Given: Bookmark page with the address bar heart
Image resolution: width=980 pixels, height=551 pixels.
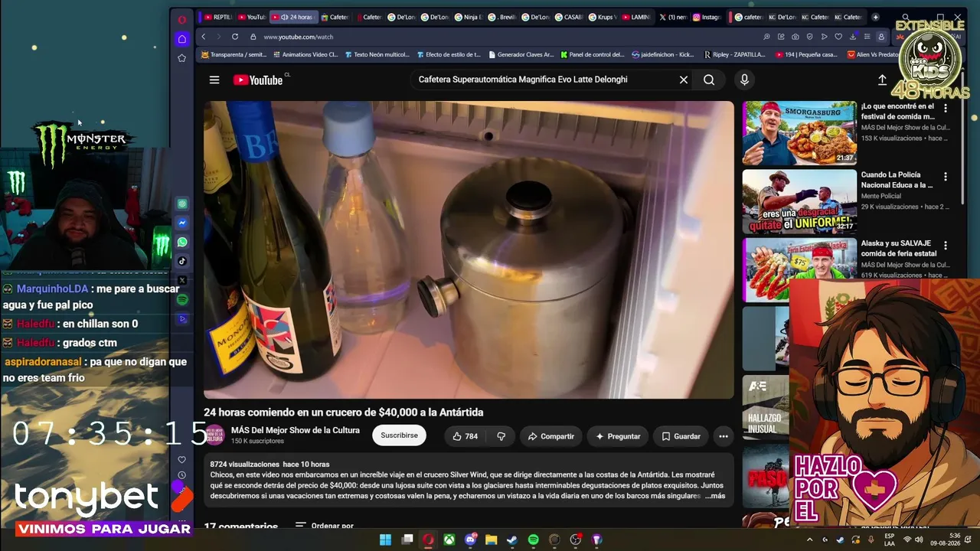Looking at the screenshot, I should (838, 37).
